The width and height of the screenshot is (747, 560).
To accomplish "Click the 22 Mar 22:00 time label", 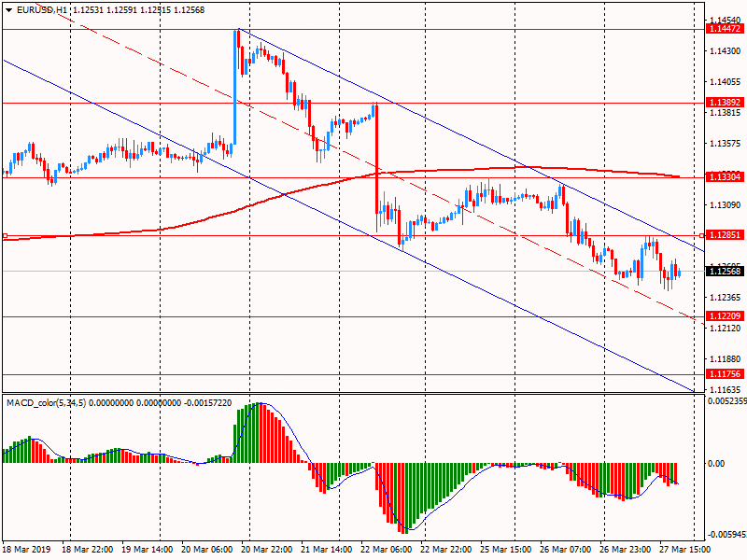I will point(446,550).
